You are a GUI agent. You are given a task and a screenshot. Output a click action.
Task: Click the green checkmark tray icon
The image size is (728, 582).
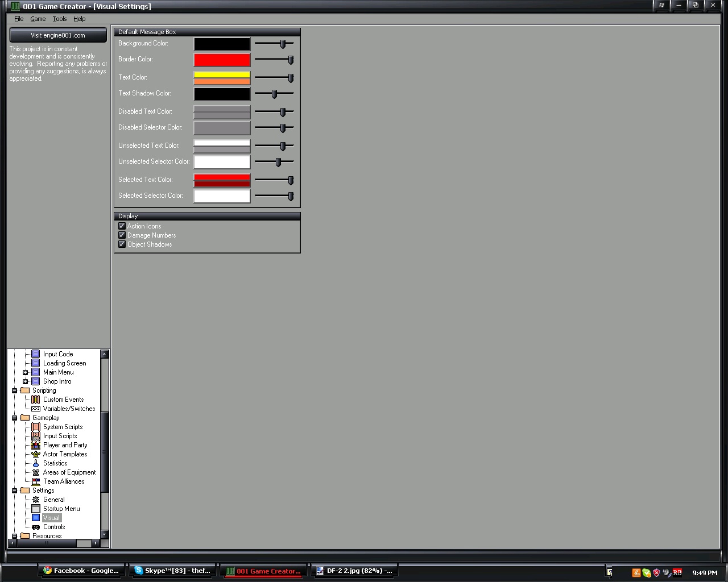point(647,572)
